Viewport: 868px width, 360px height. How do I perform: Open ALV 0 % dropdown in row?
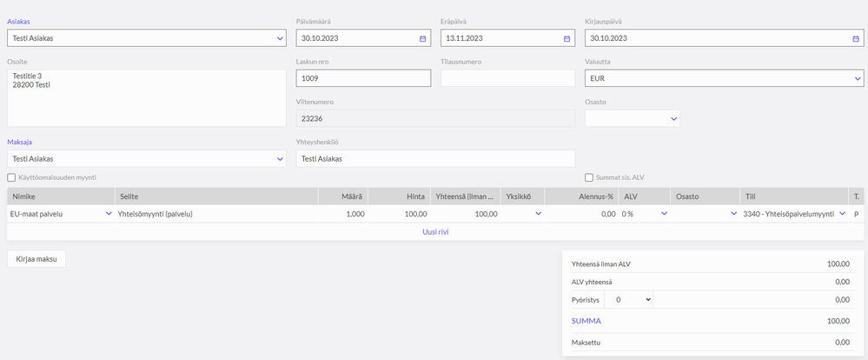pyautogui.click(x=664, y=214)
